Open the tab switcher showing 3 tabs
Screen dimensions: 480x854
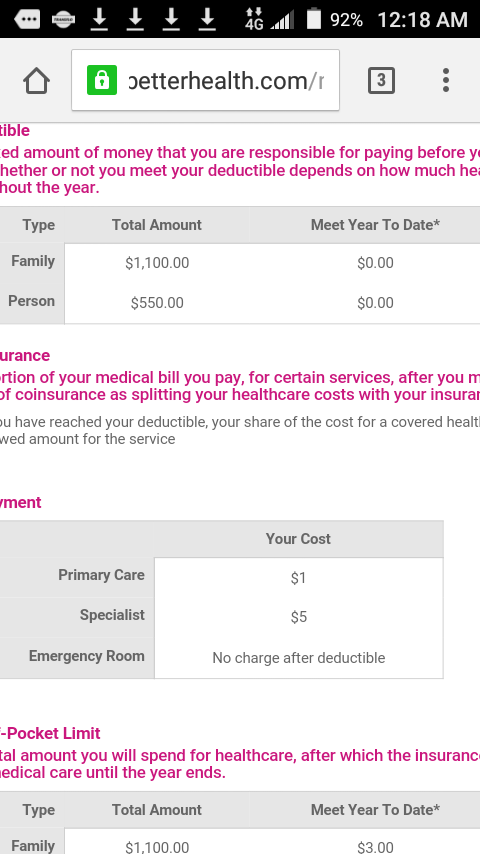click(381, 81)
